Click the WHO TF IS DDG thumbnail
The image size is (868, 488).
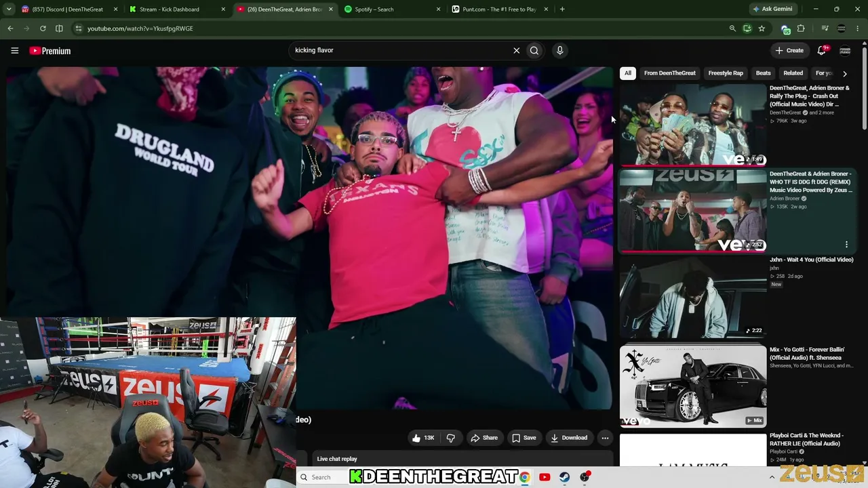[692, 211]
